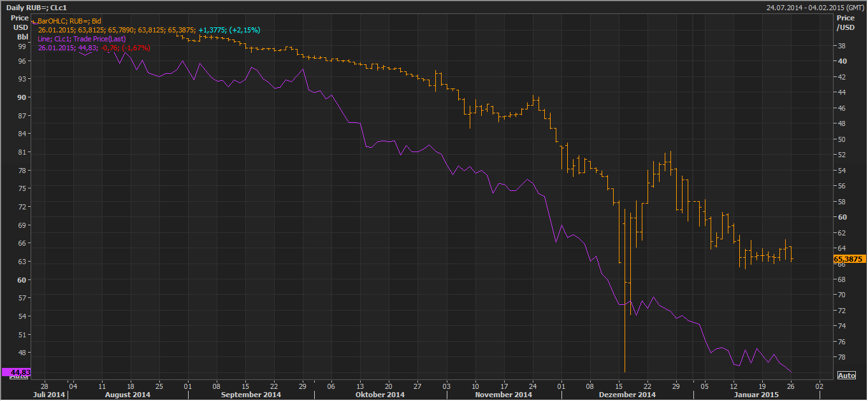Select the Line; CLc1; Trade Price(Last) legend entry
The height and width of the screenshot is (401, 868).
(82, 39)
